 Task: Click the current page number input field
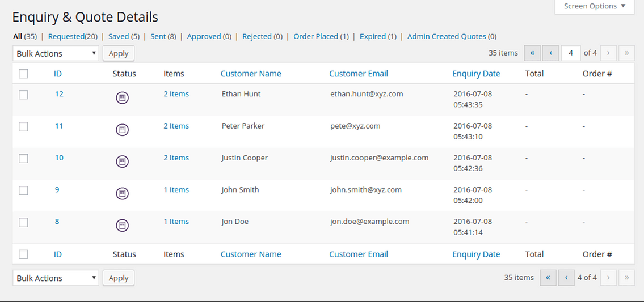pos(571,53)
